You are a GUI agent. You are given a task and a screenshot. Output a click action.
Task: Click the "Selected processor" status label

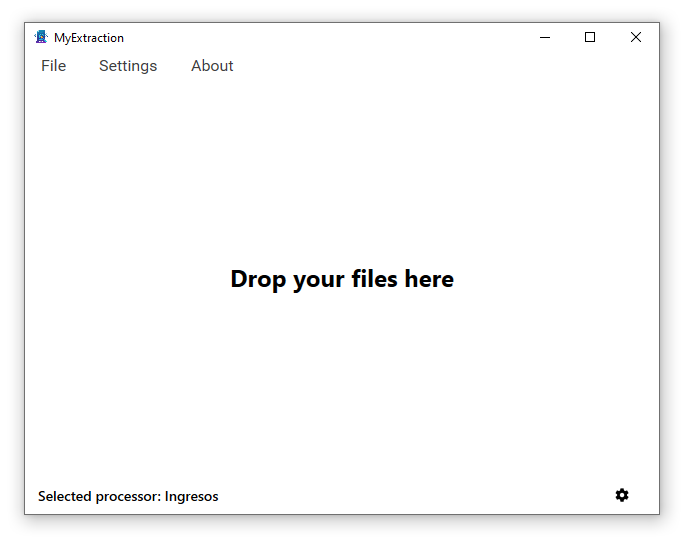tap(100, 496)
